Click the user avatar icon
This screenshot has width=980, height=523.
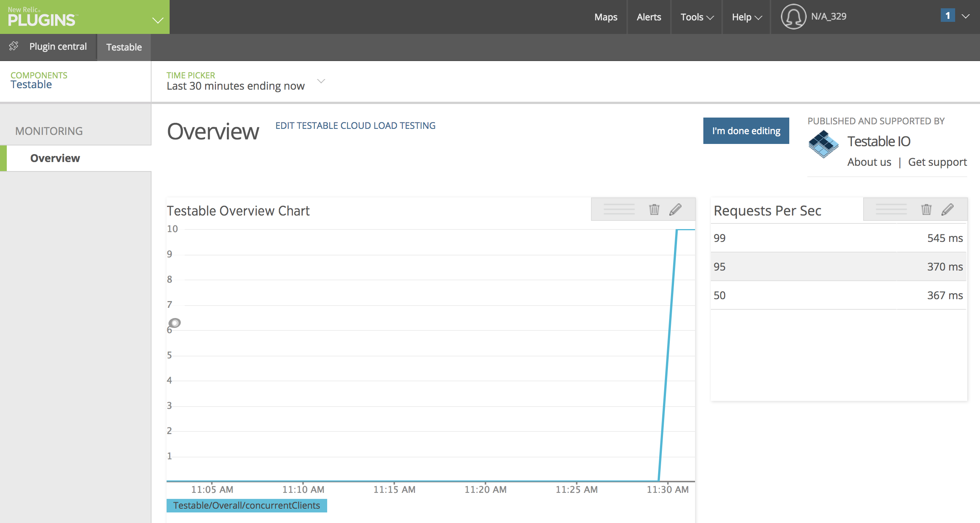click(793, 17)
